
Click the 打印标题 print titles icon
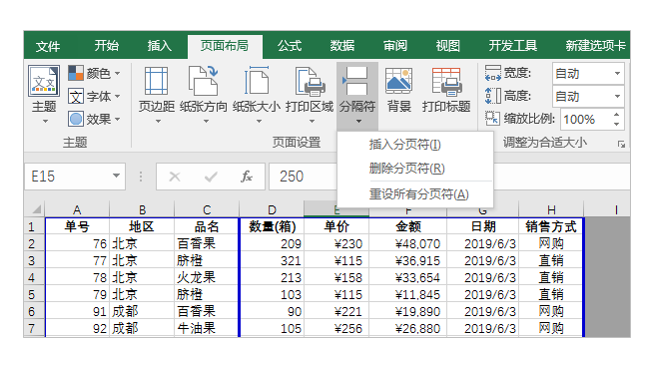(x=446, y=81)
